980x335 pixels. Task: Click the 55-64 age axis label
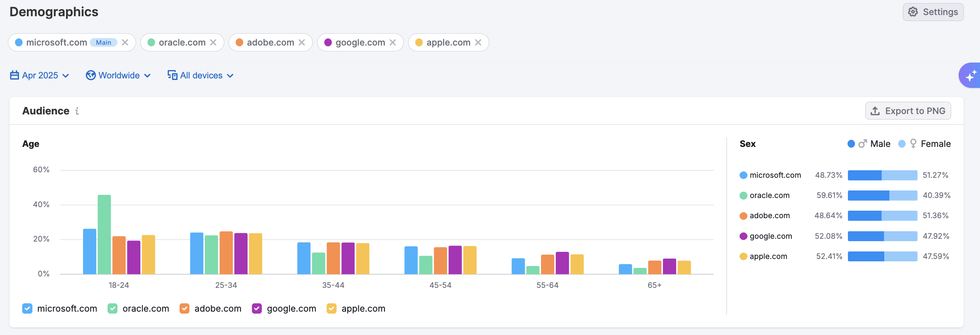click(547, 285)
